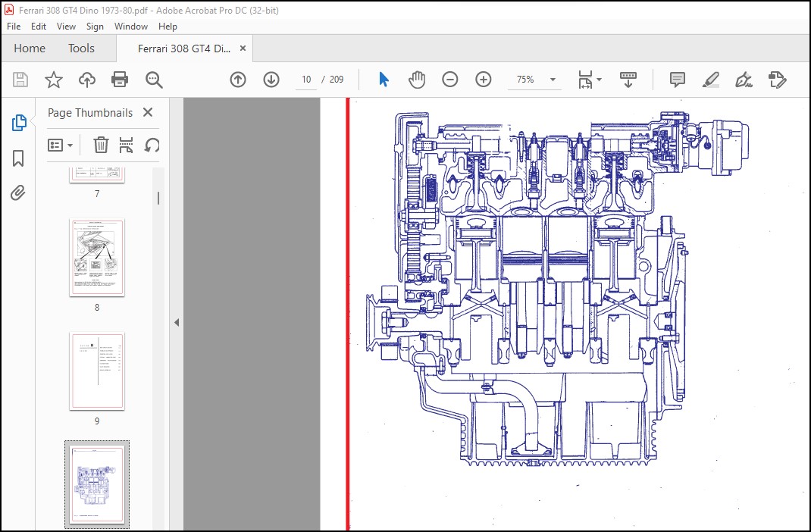The image size is (811, 532).
Task: Select page 9 thumbnail
Action: (97, 371)
